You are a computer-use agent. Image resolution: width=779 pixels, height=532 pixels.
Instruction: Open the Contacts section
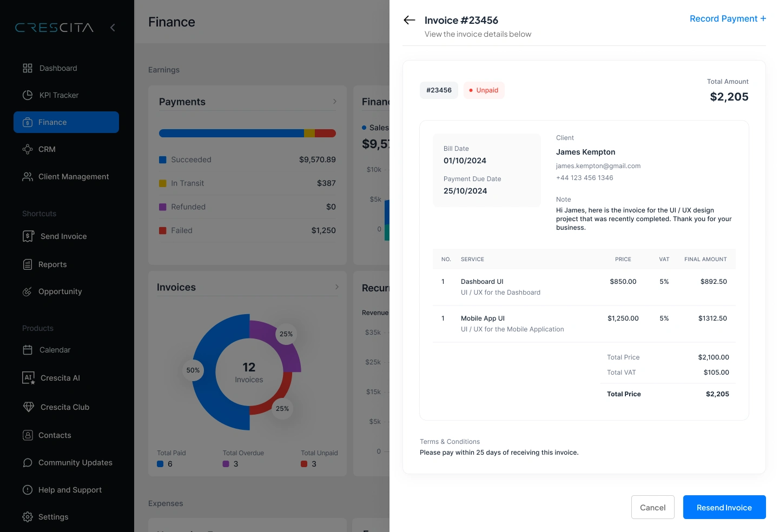(x=55, y=435)
